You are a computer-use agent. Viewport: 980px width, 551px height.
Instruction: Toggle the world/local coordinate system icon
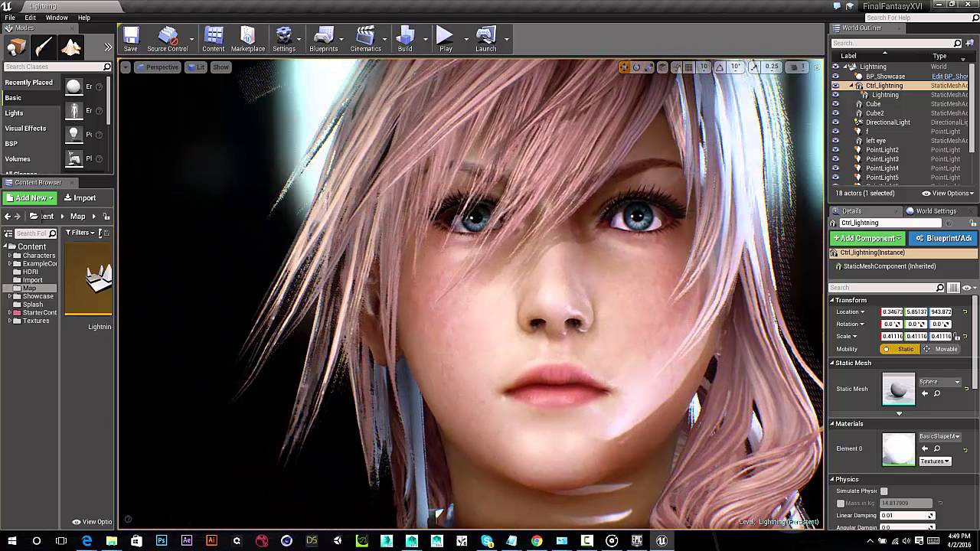(x=663, y=67)
